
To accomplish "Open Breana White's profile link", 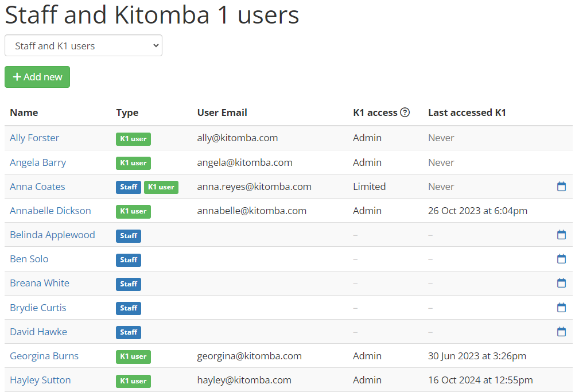I will click(40, 283).
